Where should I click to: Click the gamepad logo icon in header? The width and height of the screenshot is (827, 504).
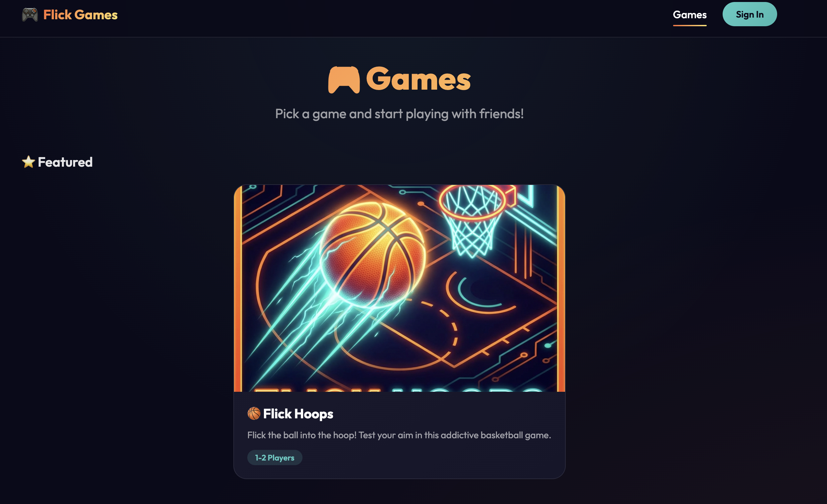(30, 15)
